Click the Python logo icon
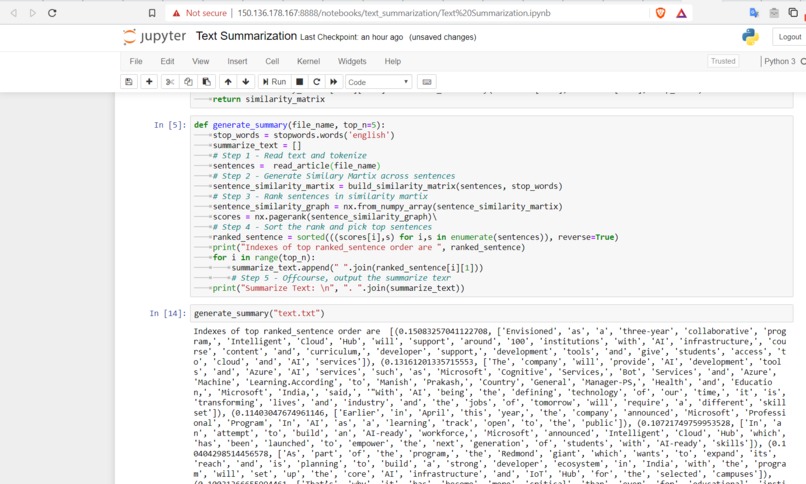The width and height of the screenshot is (806, 484). tap(750, 37)
